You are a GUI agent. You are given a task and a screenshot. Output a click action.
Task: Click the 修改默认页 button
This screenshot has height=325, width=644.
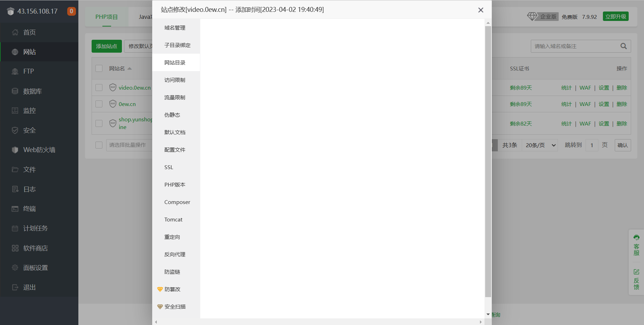pyautogui.click(x=138, y=46)
